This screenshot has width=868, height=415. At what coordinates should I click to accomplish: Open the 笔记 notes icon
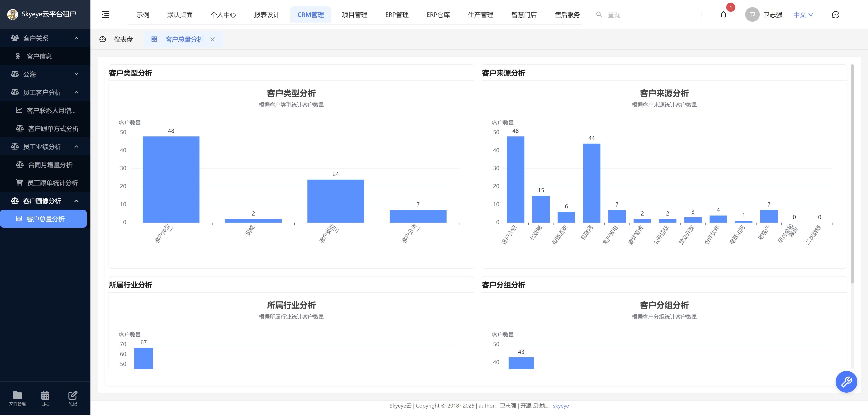tap(72, 398)
